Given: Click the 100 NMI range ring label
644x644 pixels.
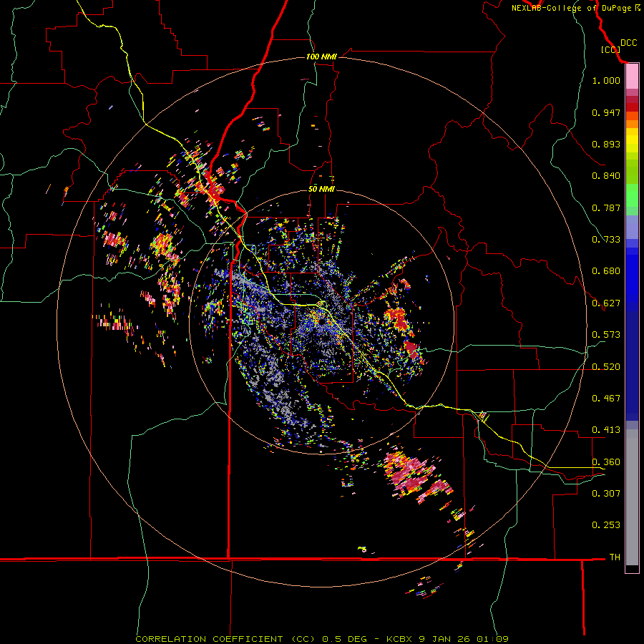Looking at the screenshot, I should [x=321, y=57].
